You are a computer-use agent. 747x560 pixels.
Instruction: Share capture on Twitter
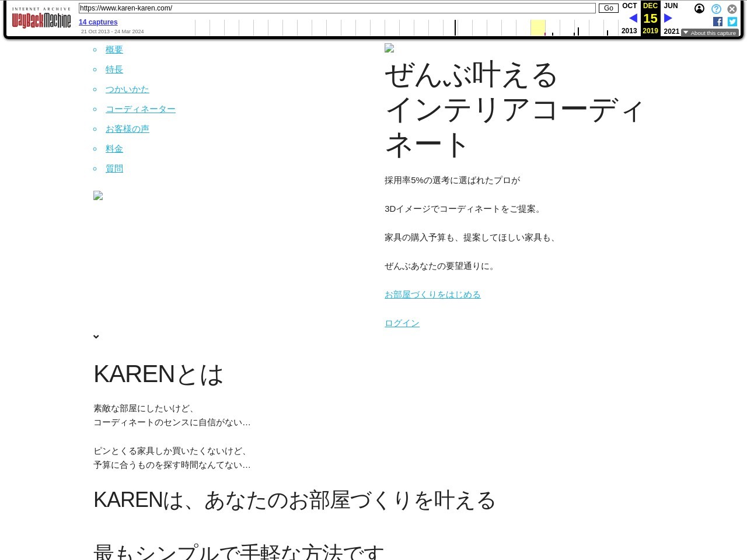click(x=732, y=22)
